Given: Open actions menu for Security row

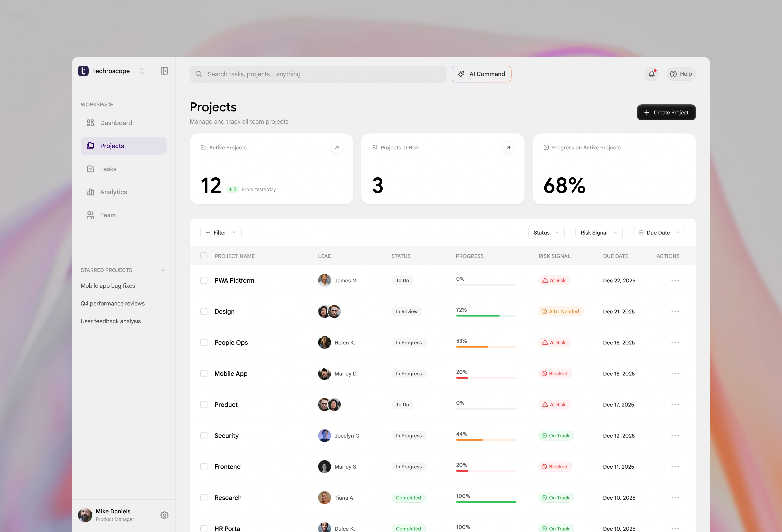Looking at the screenshot, I should coord(675,435).
